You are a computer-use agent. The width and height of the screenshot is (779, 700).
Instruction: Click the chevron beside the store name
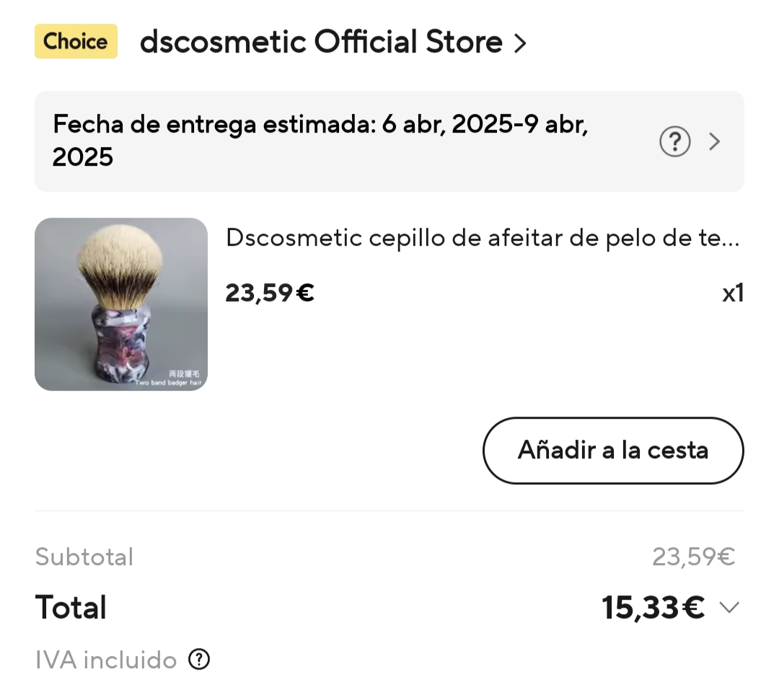click(x=519, y=43)
